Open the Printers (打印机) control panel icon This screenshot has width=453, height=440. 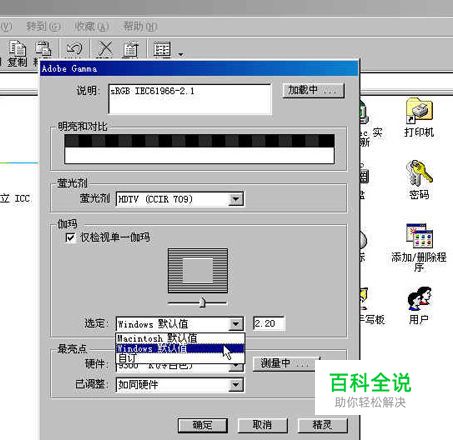point(419,117)
